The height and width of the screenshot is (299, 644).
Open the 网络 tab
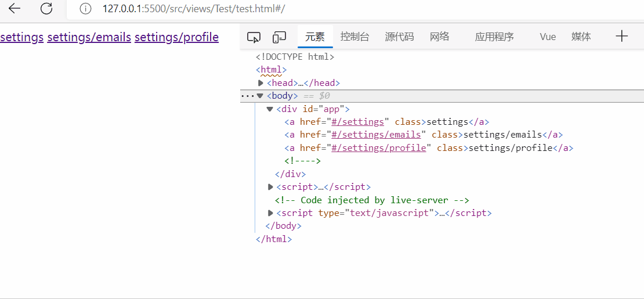pyautogui.click(x=439, y=37)
